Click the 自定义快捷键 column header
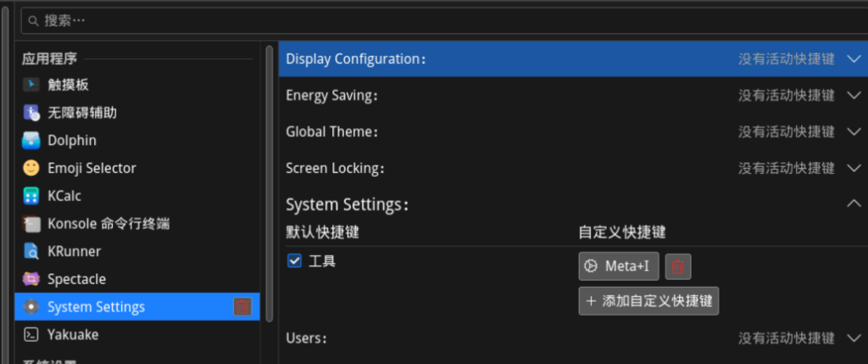The height and width of the screenshot is (364, 868). coord(621,232)
